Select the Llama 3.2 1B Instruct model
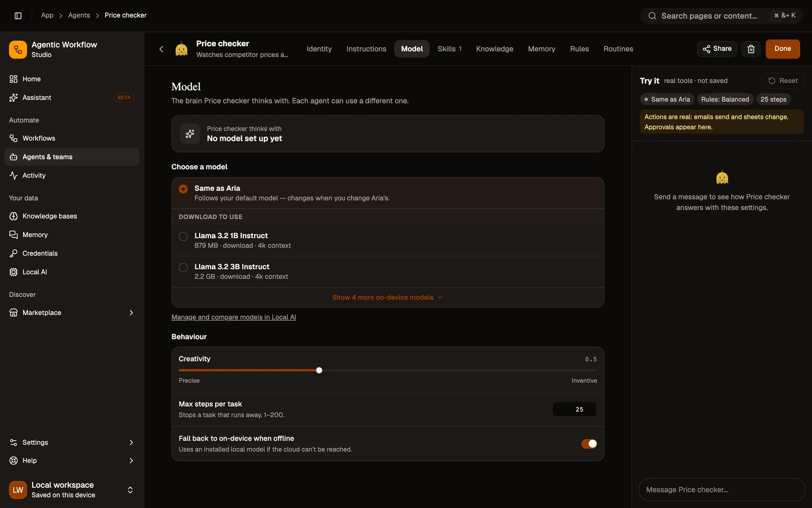 [x=388, y=240]
